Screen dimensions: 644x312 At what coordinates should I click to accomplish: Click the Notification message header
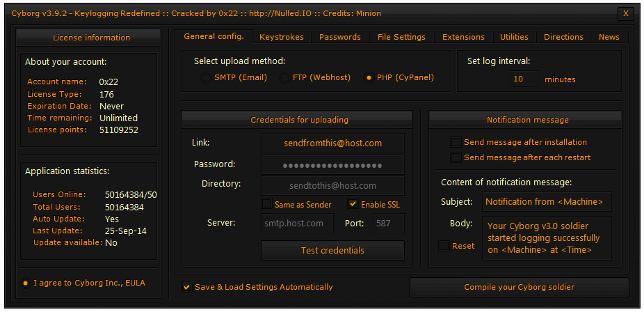(525, 120)
